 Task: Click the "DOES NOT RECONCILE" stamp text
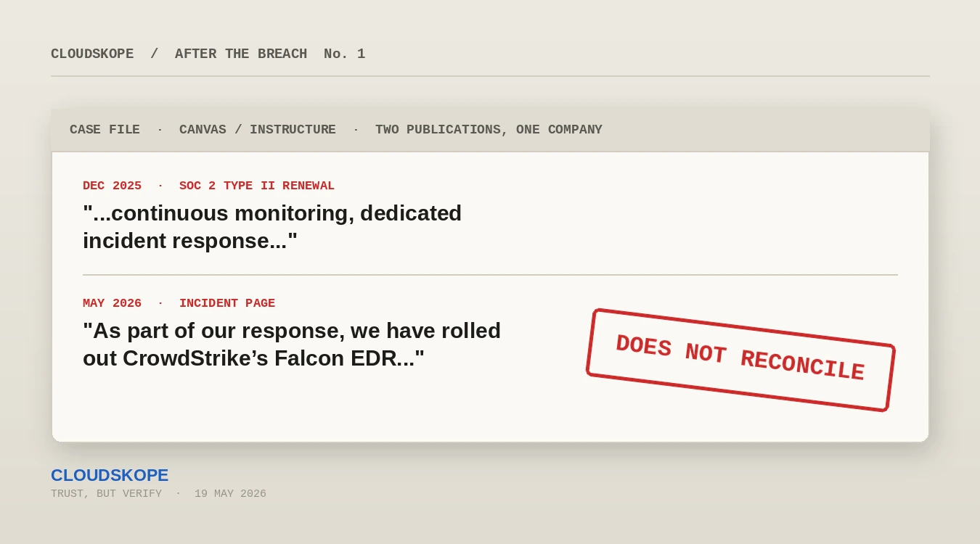click(x=740, y=358)
